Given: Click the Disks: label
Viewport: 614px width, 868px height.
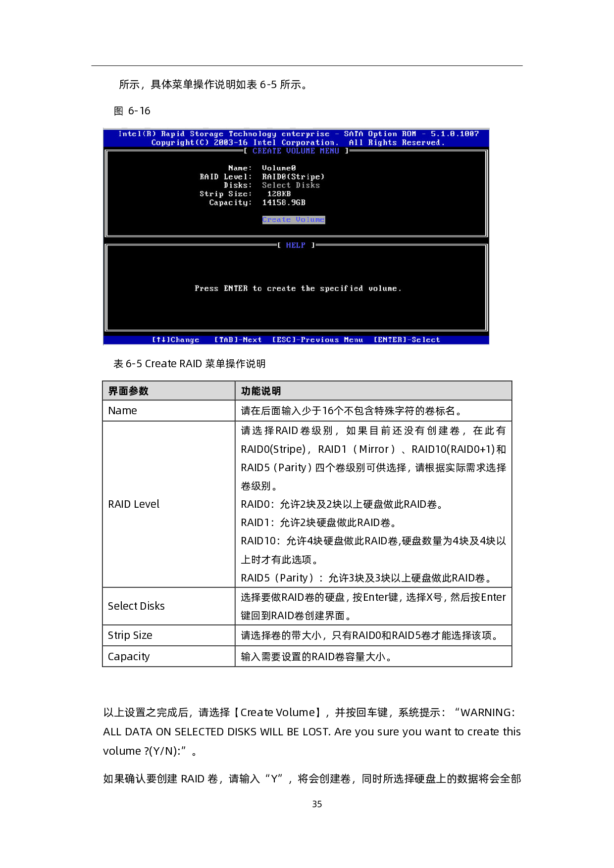Looking at the screenshot, I should pos(238,185).
